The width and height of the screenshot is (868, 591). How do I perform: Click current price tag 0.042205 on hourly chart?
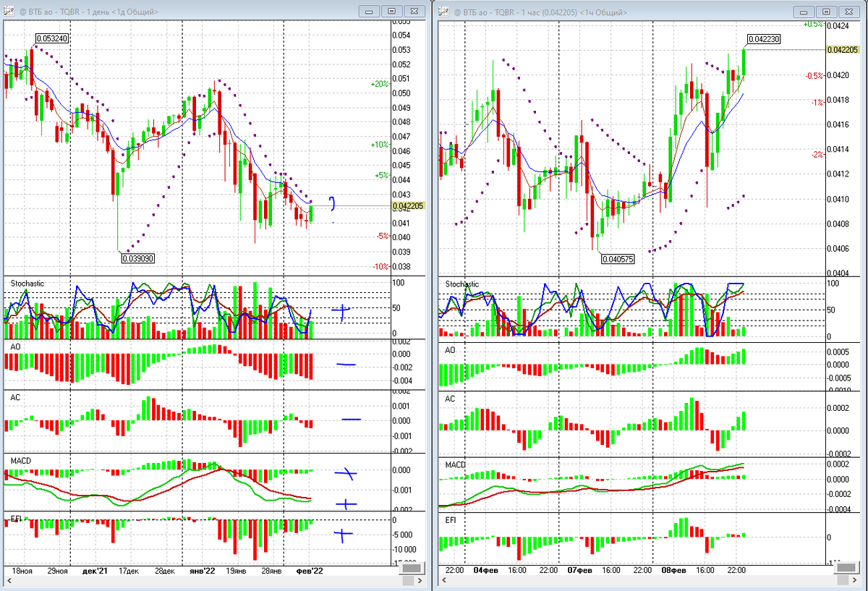point(842,49)
